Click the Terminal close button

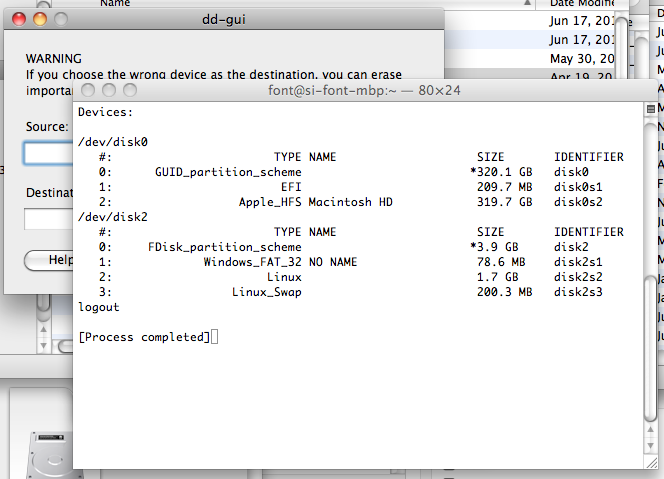(x=88, y=90)
